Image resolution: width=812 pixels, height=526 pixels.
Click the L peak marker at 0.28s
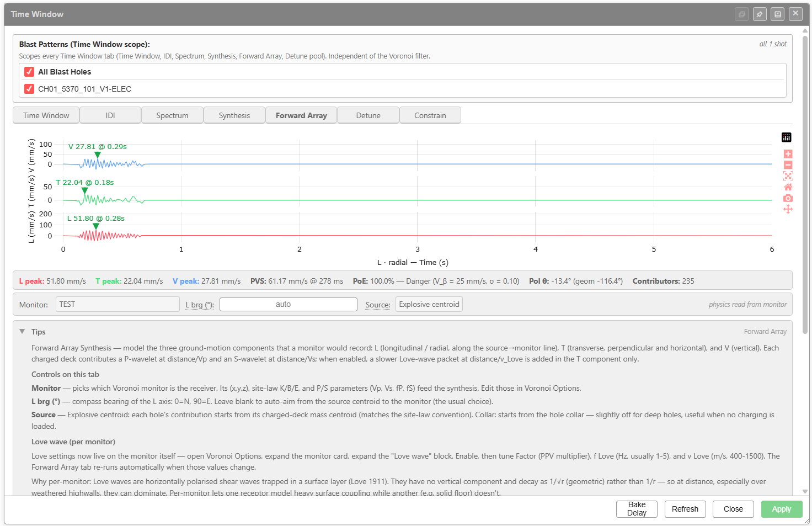coord(96,226)
